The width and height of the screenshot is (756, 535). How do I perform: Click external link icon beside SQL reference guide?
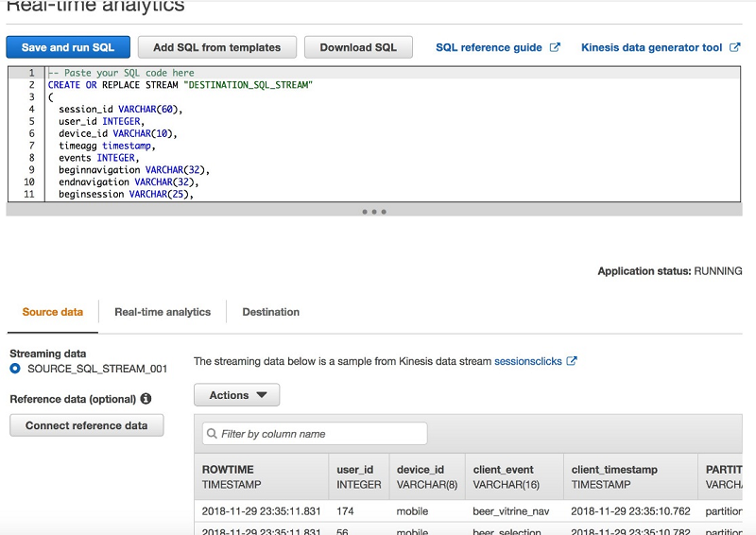tap(555, 47)
